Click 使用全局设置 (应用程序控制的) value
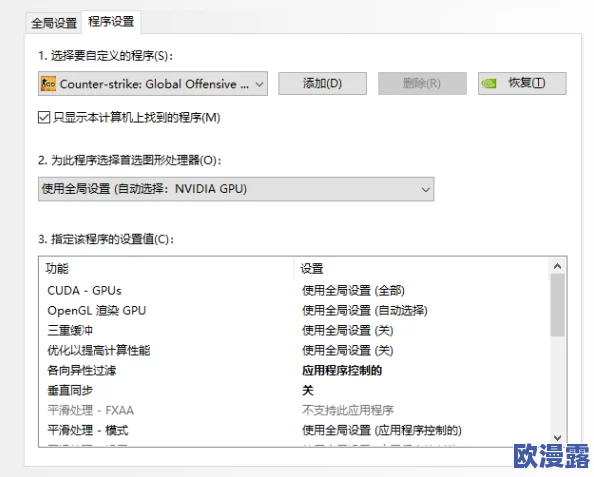Image resolution: width=594 pixels, height=477 pixels. pyautogui.click(x=382, y=430)
